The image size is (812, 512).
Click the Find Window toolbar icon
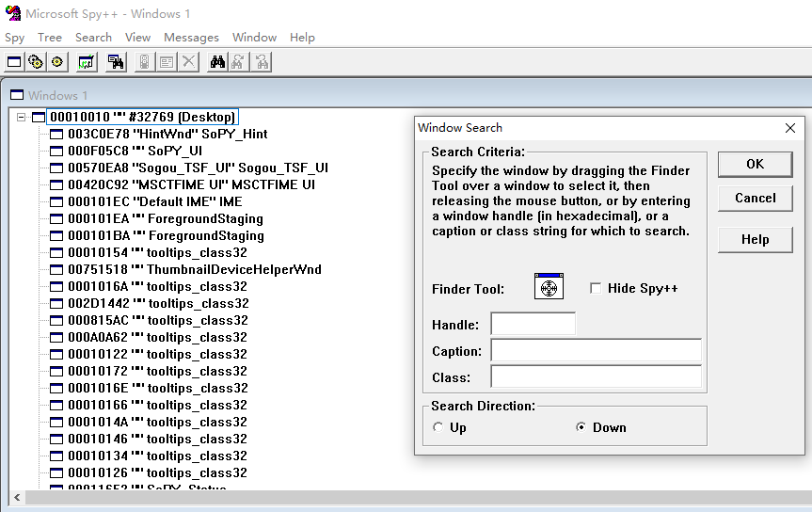click(x=117, y=62)
